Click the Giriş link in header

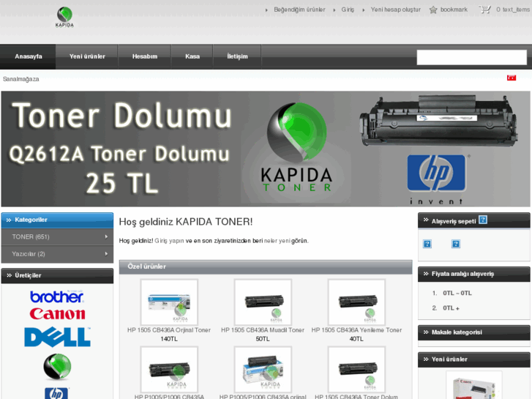(x=348, y=10)
